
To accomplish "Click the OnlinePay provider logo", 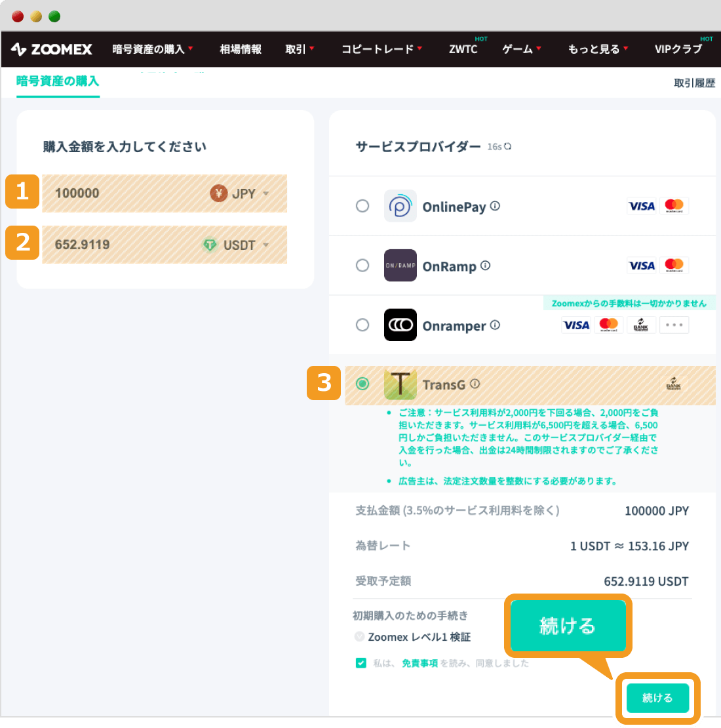I will click(x=400, y=206).
